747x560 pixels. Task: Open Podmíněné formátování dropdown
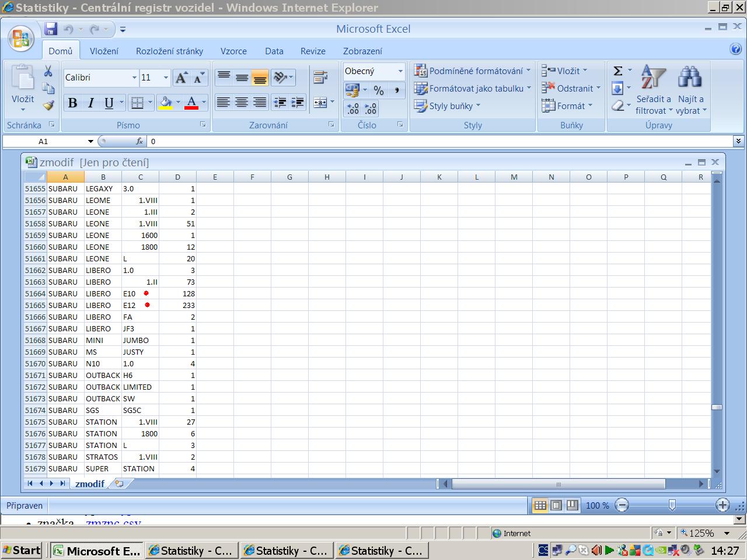coord(472,71)
